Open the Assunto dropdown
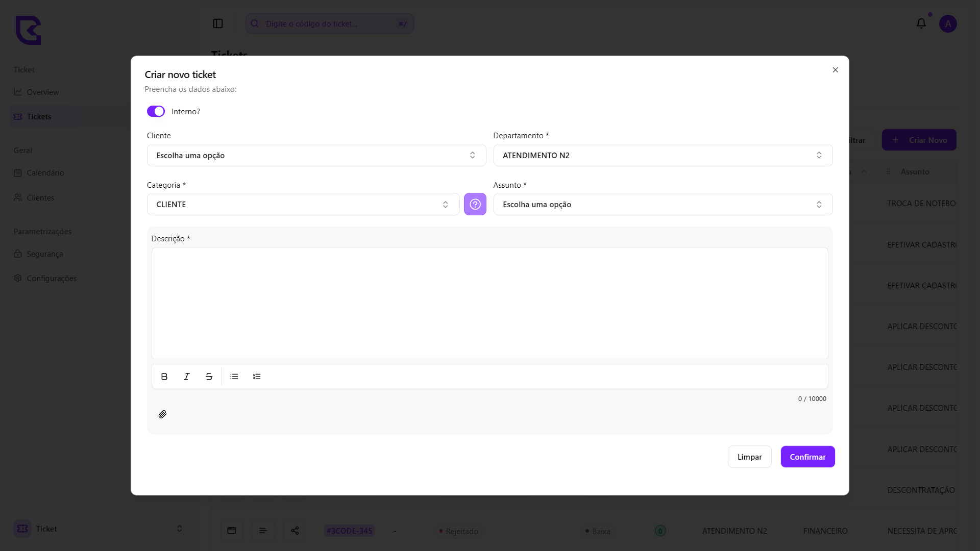The image size is (980, 551). point(663,204)
